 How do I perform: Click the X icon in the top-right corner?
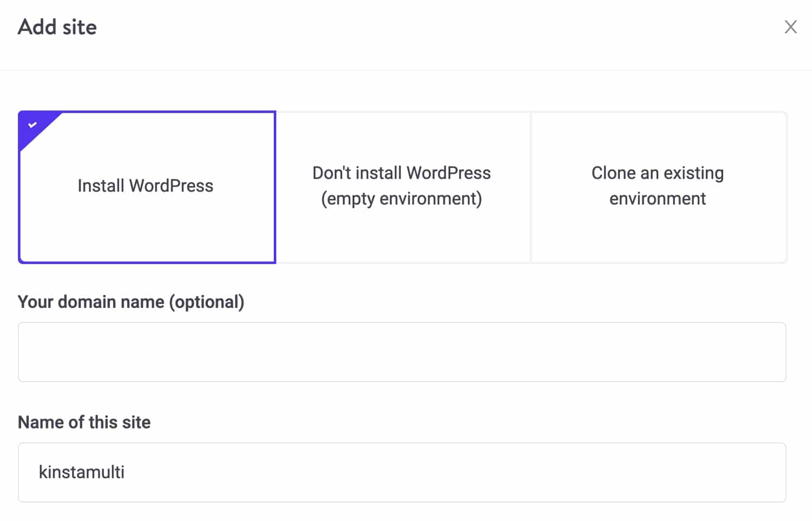point(791,27)
